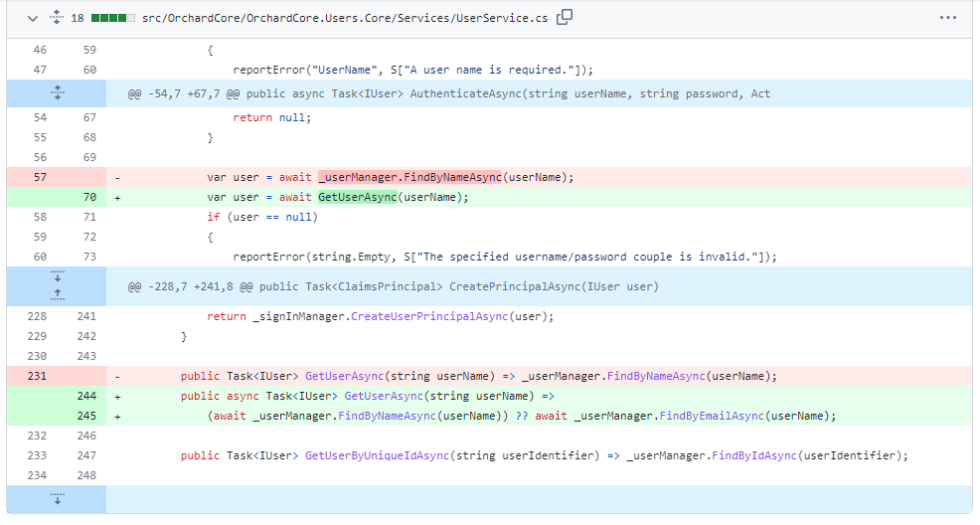Screen dimensions: 980x525
Task: Select old line number 57
Action: click(x=40, y=178)
